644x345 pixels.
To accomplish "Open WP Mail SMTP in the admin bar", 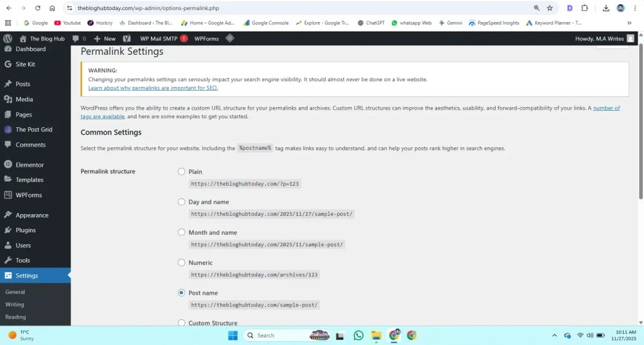I will [x=158, y=38].
